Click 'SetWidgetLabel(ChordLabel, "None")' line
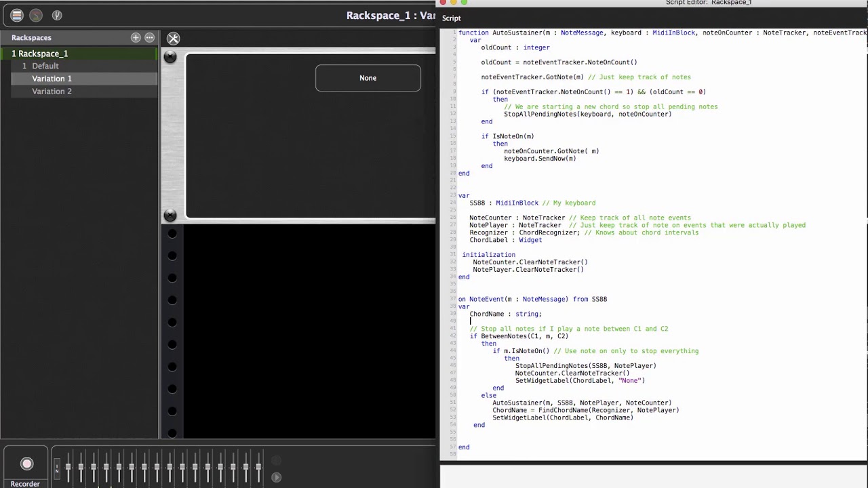868x488 pixels. (580, 381)
